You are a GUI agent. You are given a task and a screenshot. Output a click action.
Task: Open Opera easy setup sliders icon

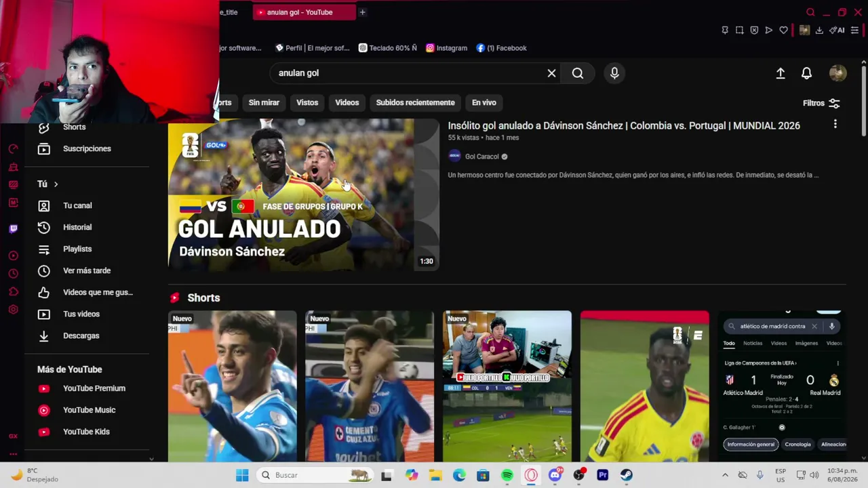855,30
